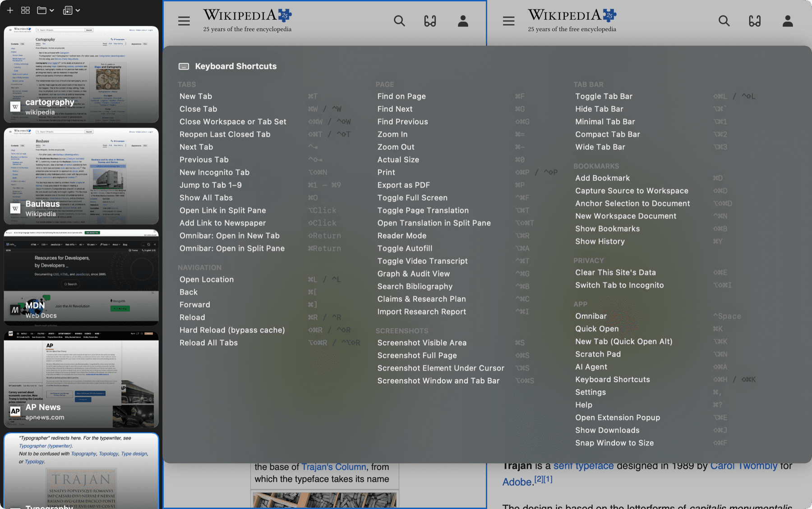This screenshot has width=812, height=509.
Task: Select Import Research Report entry
Action: tap(467, 311)
